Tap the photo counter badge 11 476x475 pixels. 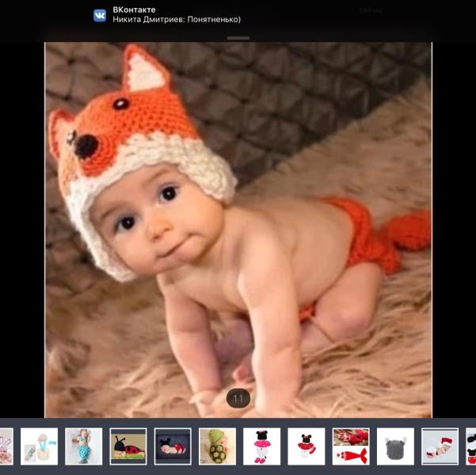click(x=238, y=398)
